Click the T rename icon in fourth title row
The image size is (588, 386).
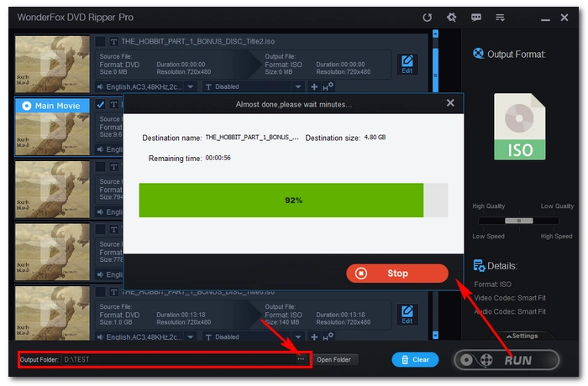pyautogui.click(x=113, y=229)
